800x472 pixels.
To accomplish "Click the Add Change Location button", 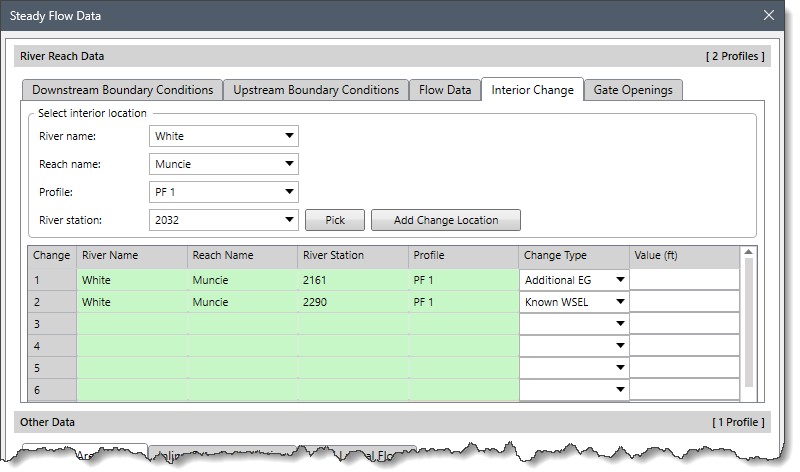I will tap(446, 220).
